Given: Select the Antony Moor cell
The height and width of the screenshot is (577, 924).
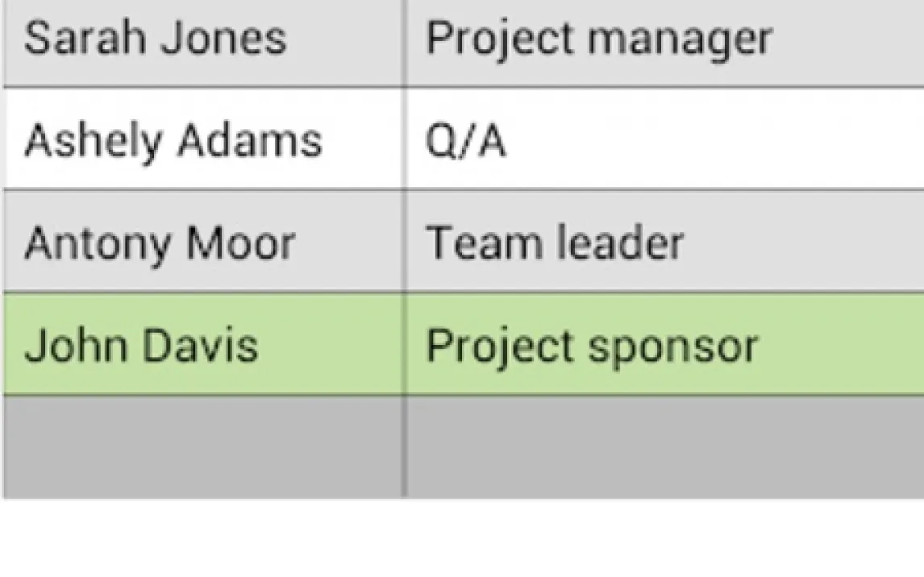Looking at the screenshot, I should tap(202, 243).
